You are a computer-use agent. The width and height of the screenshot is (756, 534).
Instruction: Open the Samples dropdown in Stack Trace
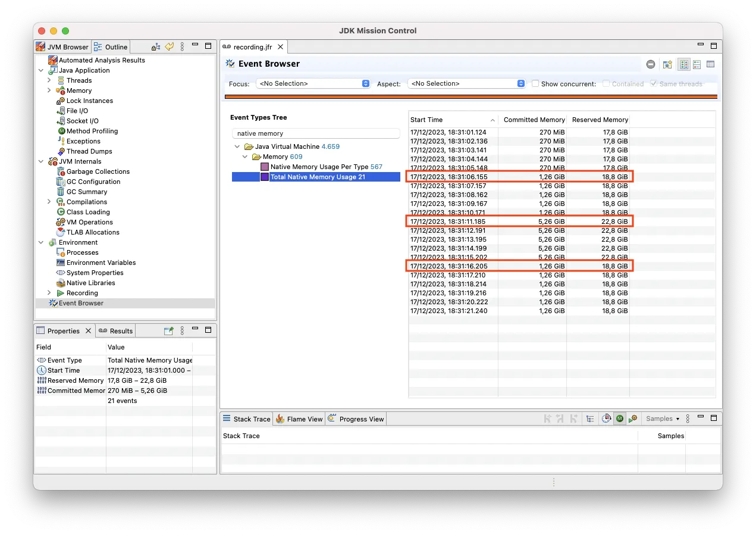coord(663,419)
